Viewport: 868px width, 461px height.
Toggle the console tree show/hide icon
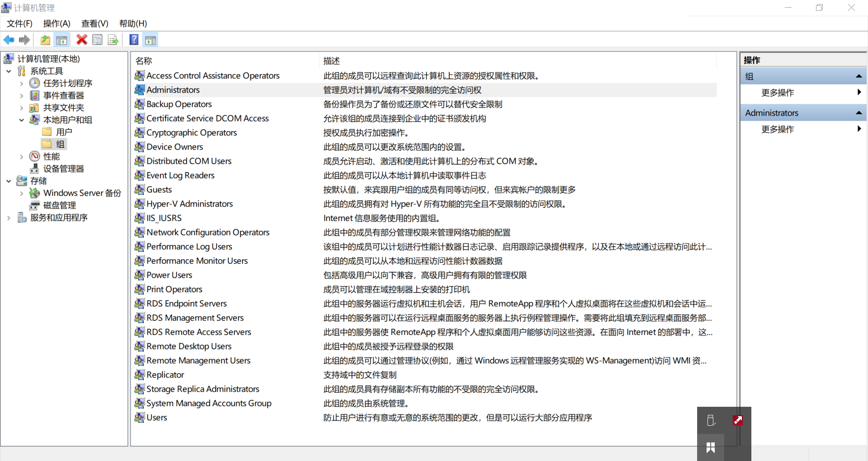click(61, 40)
